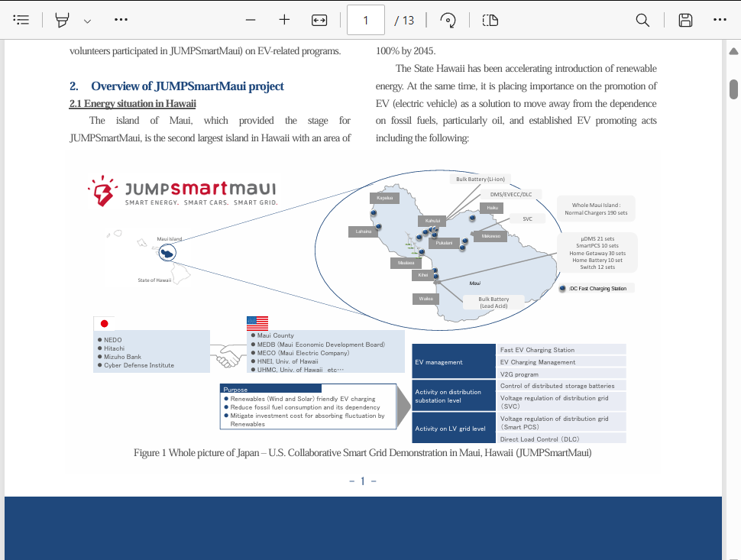Click subheading '2.1 Energy situation in Hawaii'
741x560 pixels.
[133, 103]
